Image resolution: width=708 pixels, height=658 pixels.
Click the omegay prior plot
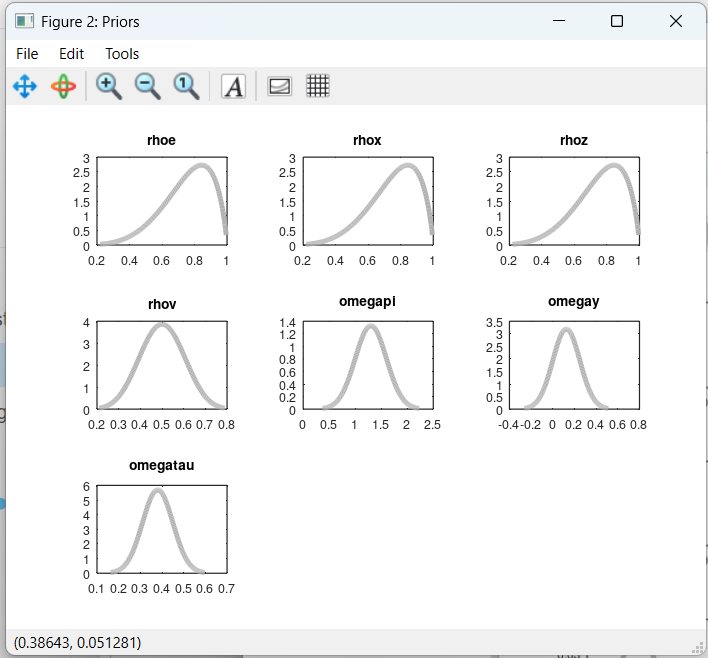tap(574, 365)
